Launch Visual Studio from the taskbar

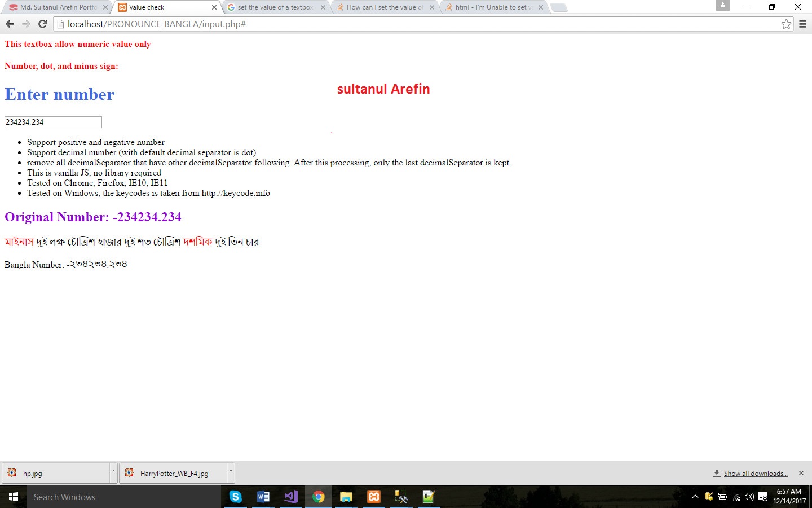[x=291, y=497]
